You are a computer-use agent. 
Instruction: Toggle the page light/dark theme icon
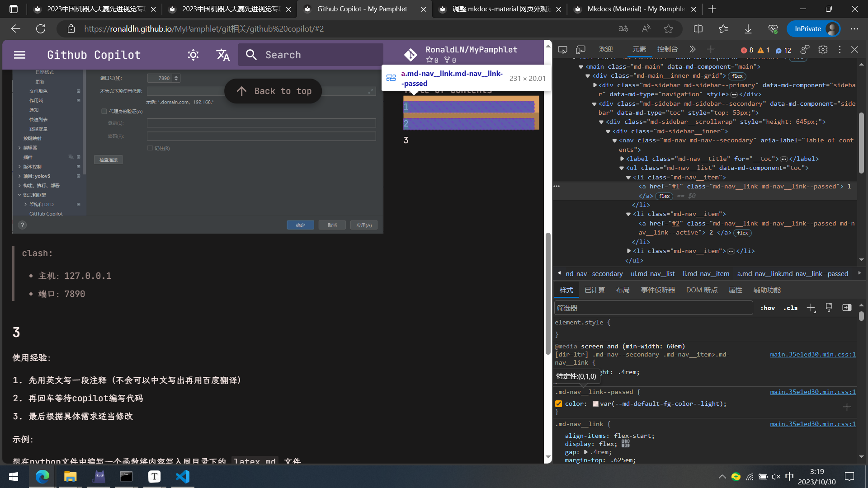(193, 55)
